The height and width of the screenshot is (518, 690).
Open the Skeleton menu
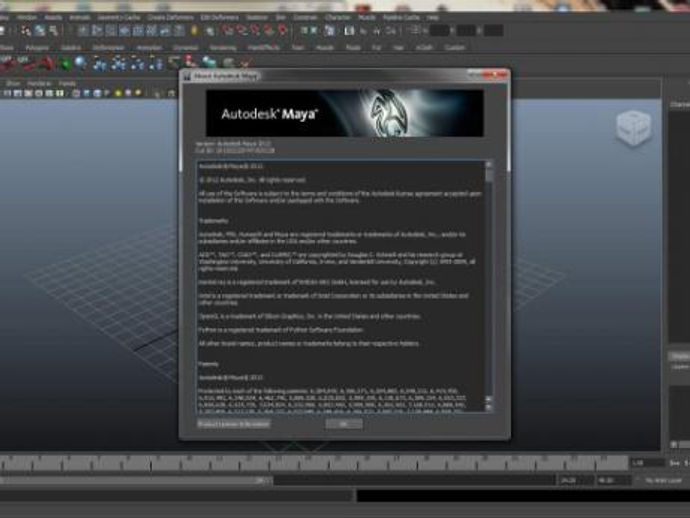(257, 18)
